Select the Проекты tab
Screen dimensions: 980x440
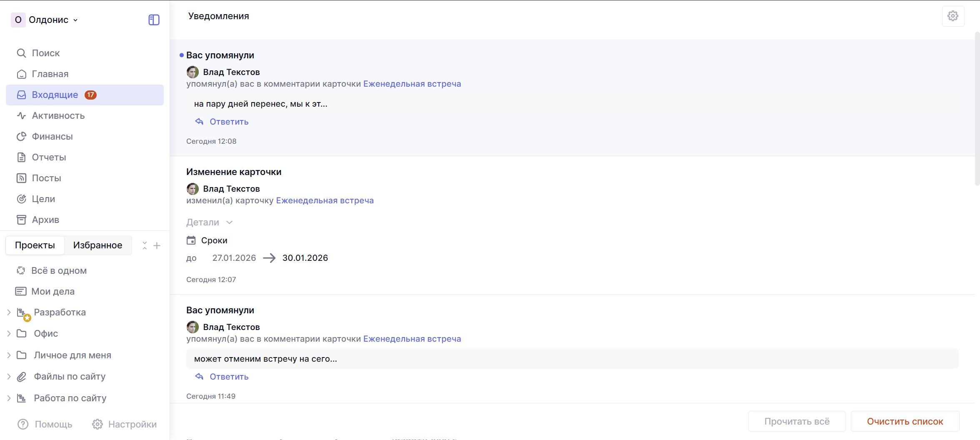pos(35,245)
